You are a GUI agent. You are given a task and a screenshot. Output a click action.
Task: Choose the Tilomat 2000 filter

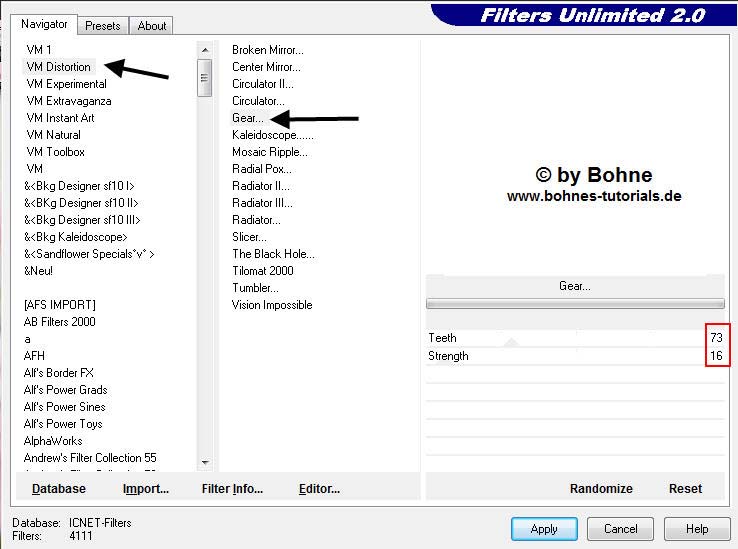tap(263, 271)
